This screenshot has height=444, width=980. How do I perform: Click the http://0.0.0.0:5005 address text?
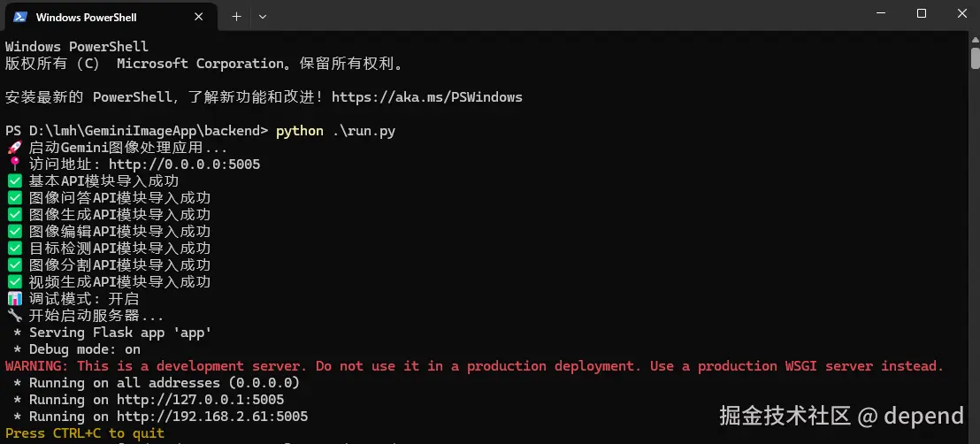184,165
